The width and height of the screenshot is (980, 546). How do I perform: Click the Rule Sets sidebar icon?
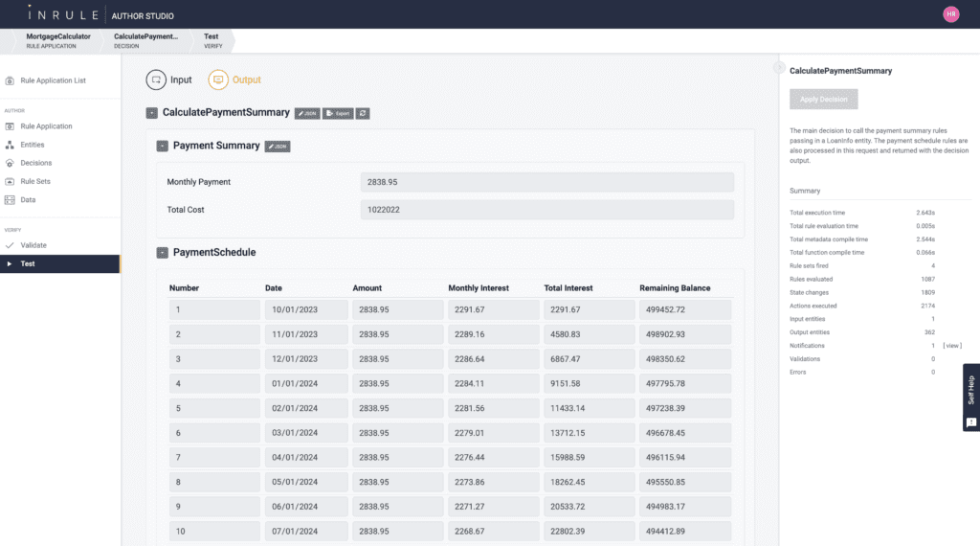pyautogui.click(x=10, y=181)
